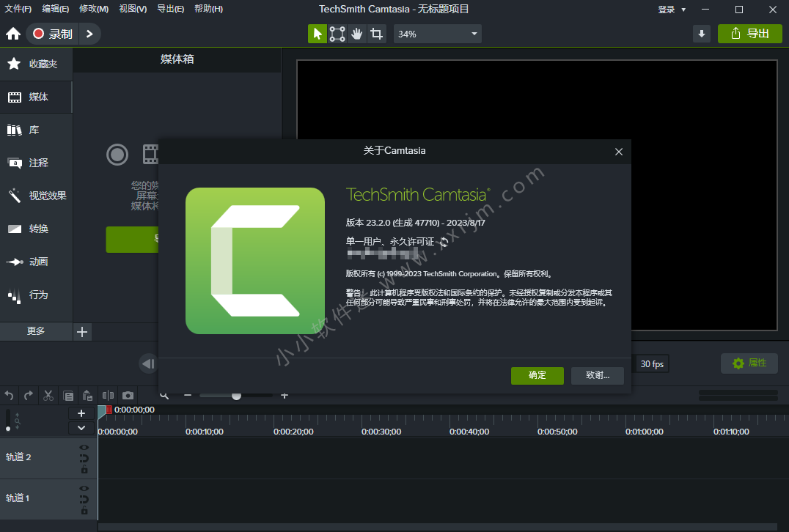This screenshot has width=789, height=532.
Task: Open the 视觉效果 visual effects tab
Action: point(36,196)
